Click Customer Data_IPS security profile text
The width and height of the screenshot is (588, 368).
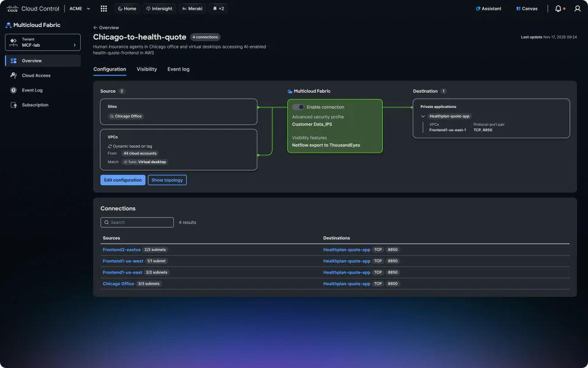click(312, 125)
